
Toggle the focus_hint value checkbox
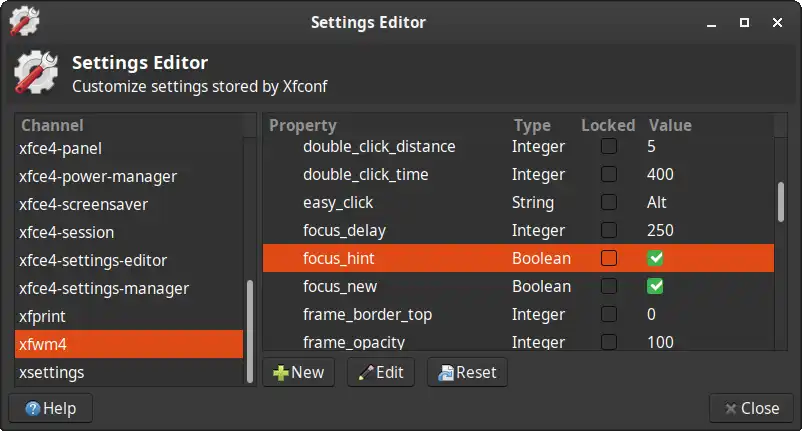[655, 258]
